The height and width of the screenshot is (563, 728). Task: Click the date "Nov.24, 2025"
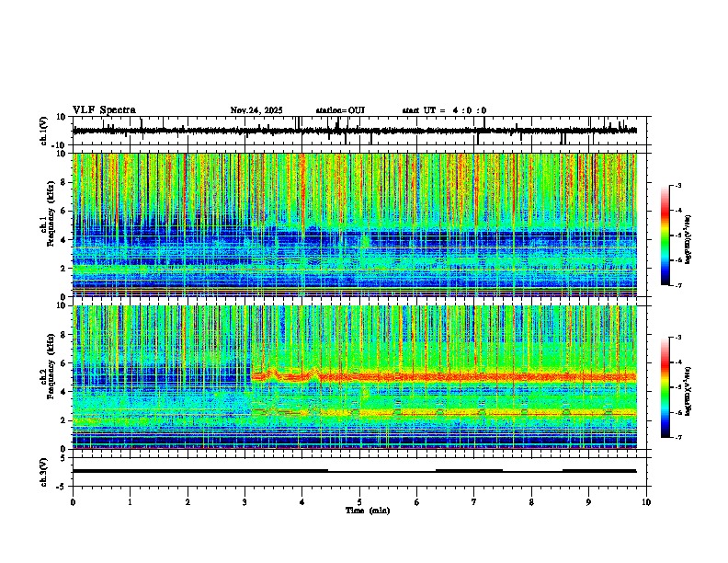256,110
